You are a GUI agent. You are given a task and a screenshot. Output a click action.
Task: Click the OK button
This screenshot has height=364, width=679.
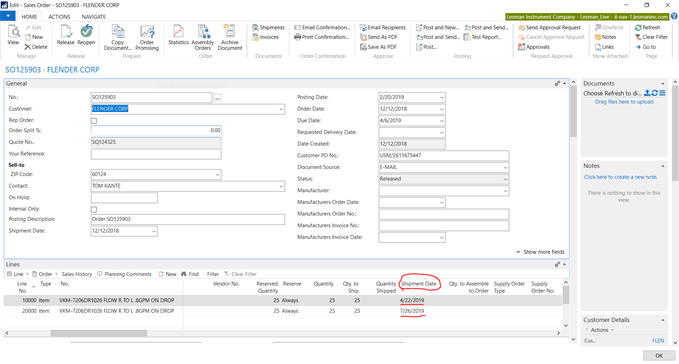659,355
